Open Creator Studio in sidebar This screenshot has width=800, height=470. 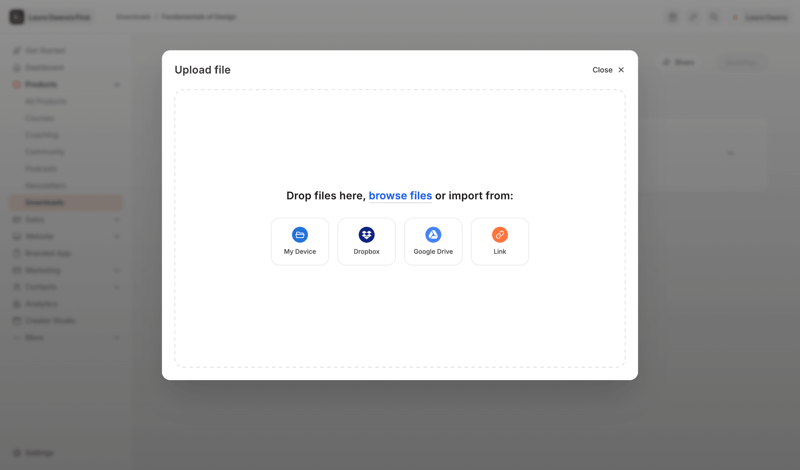(50, 320)
